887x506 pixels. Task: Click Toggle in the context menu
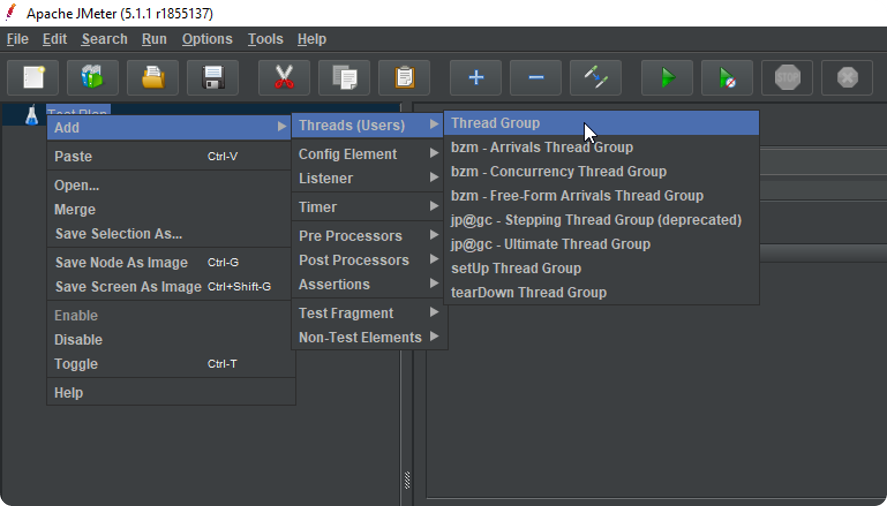[170, 364]
